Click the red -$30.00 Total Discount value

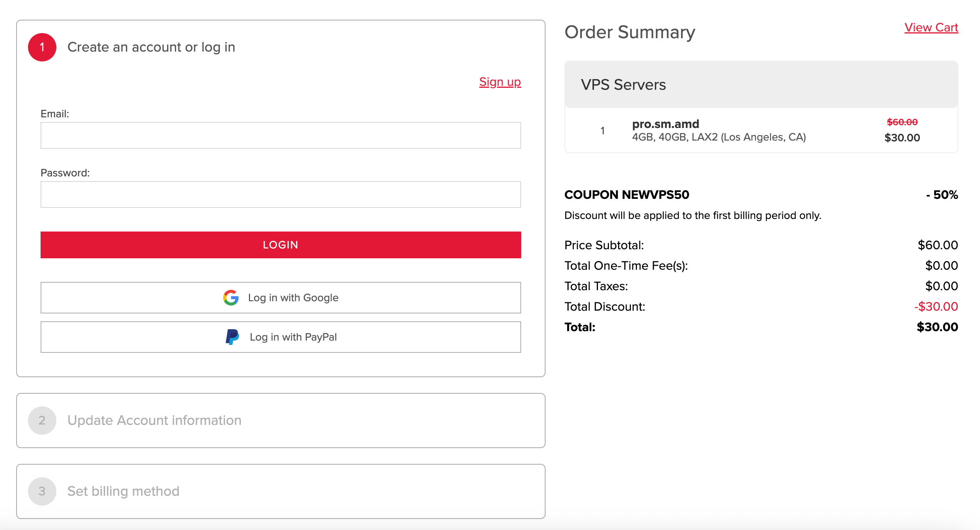pos(936,306)
